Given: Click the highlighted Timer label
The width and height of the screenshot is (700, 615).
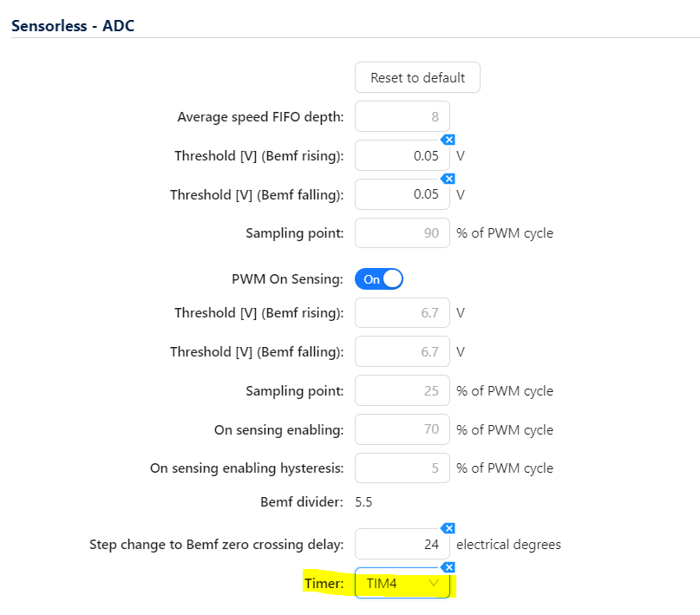Looking at the screenshot, I should (324, 584).
